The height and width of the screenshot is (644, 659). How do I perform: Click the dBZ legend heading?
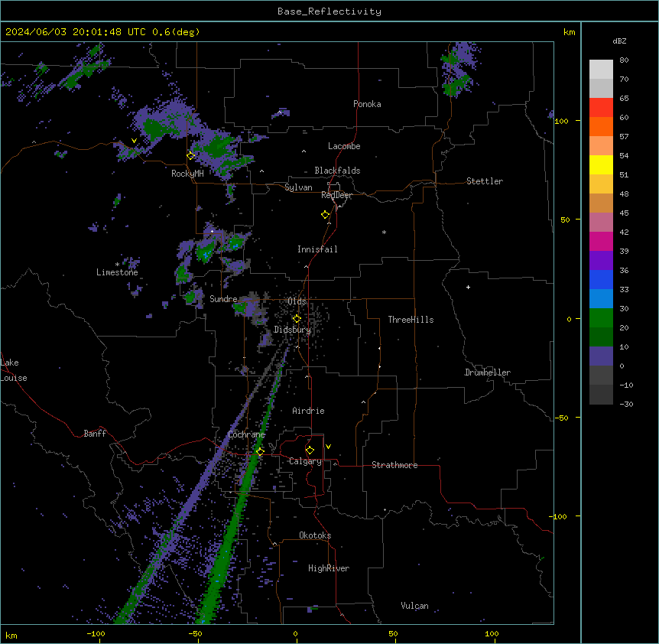coord(619,41)
